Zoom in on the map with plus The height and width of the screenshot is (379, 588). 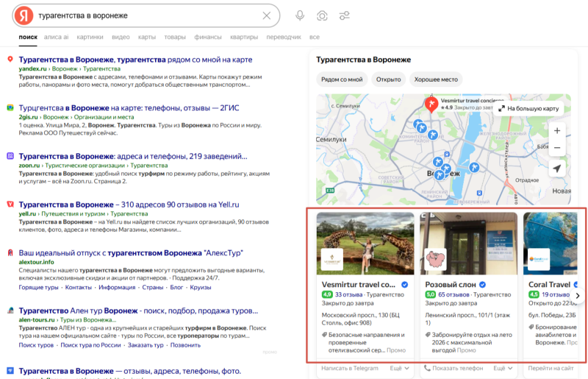tap(557, 131)
